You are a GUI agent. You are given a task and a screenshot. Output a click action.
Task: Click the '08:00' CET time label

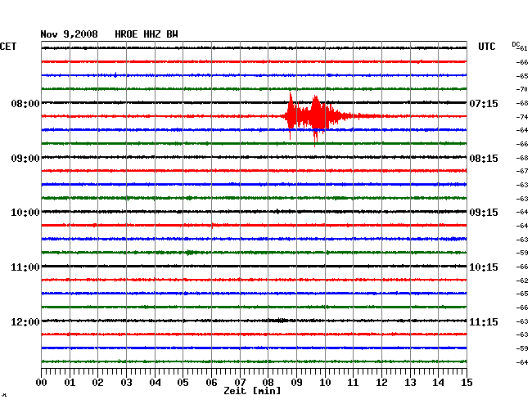[25, 103]
